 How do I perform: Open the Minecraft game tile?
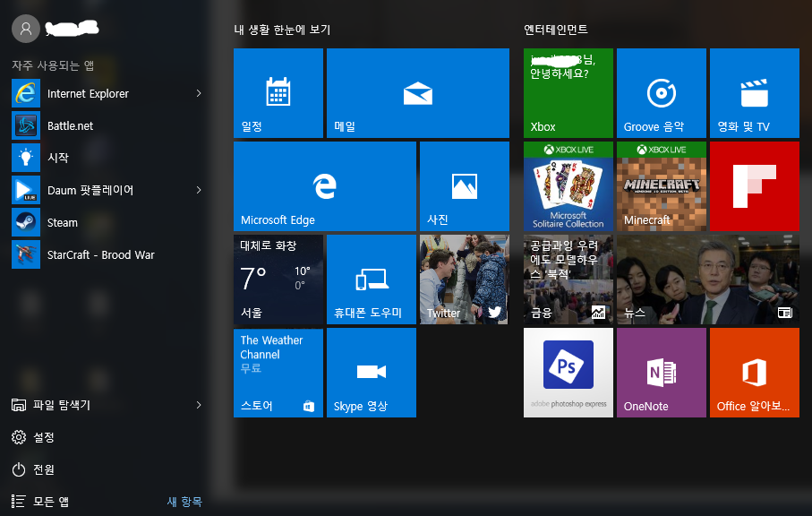[661, 186]
